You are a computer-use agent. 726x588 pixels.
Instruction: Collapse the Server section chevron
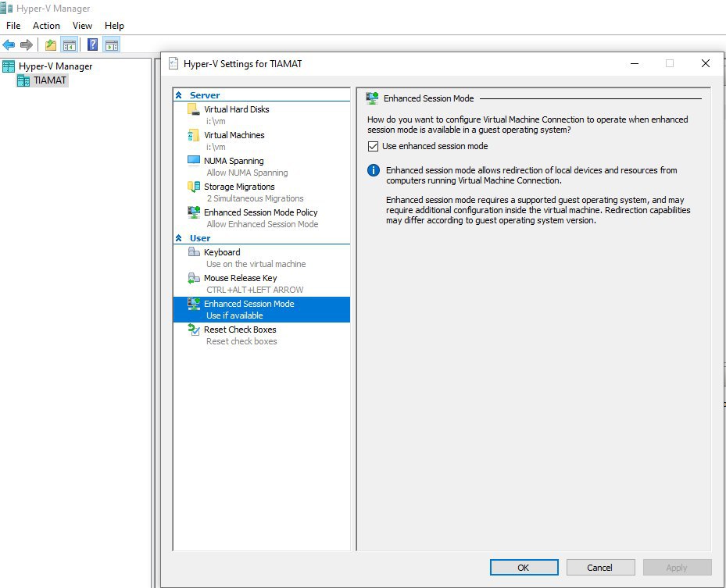[x=178, y=95]
